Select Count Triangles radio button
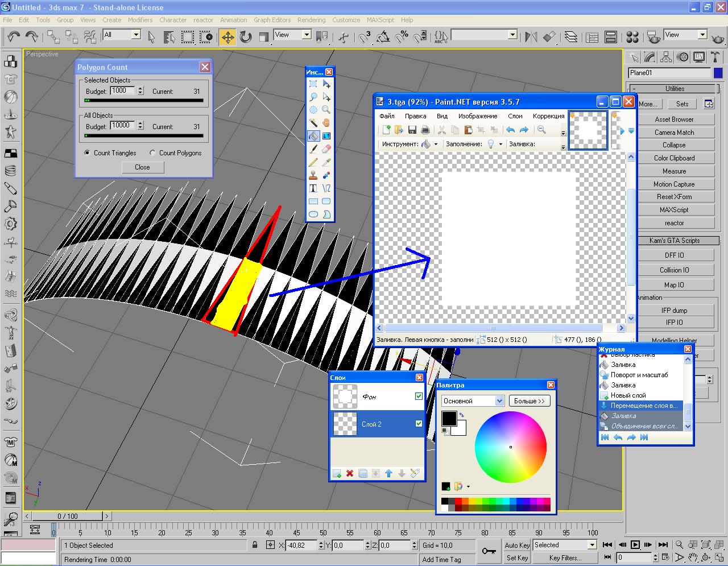 [87, 153]
